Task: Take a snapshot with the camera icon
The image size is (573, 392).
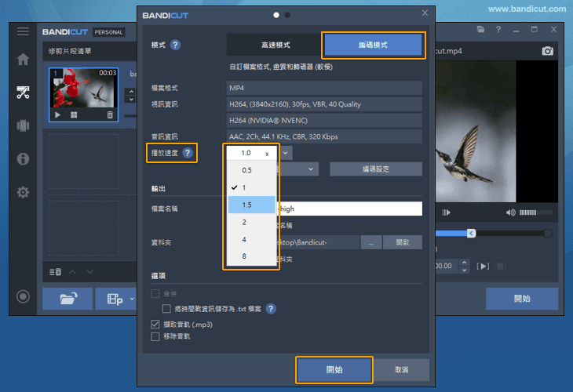Action: coord(547,51)
